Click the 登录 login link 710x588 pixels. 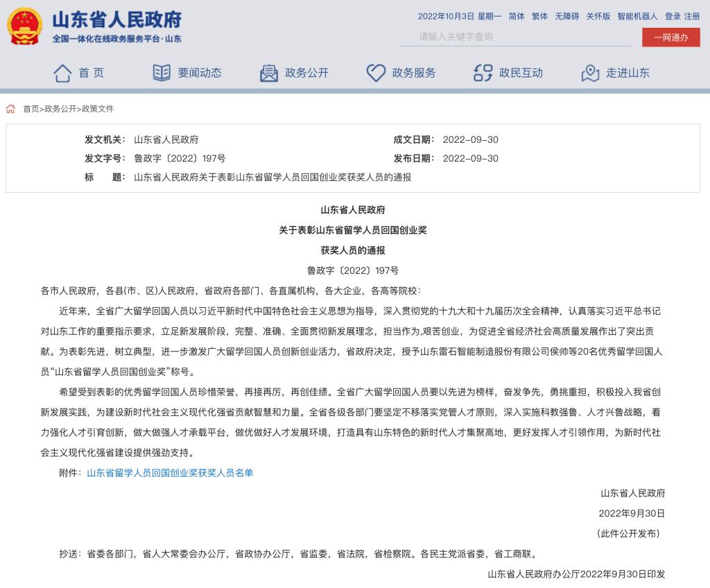pos(673,16)
